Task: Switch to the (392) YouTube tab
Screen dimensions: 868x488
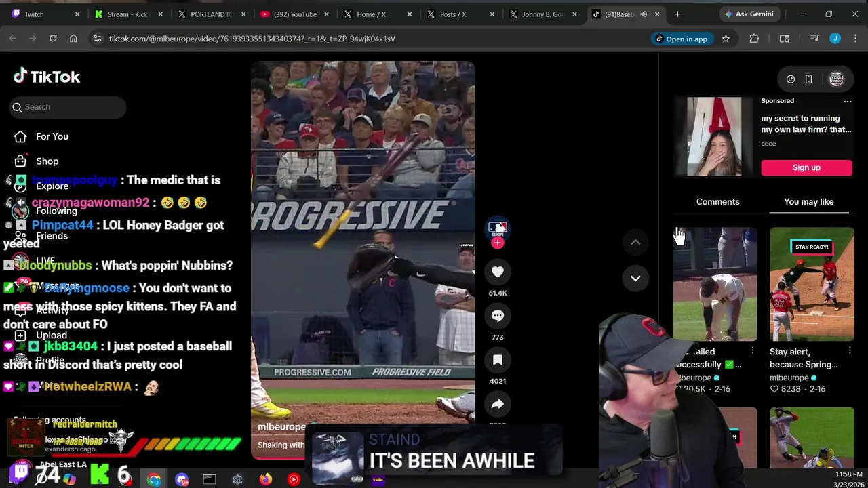Action: pos(295,14)
